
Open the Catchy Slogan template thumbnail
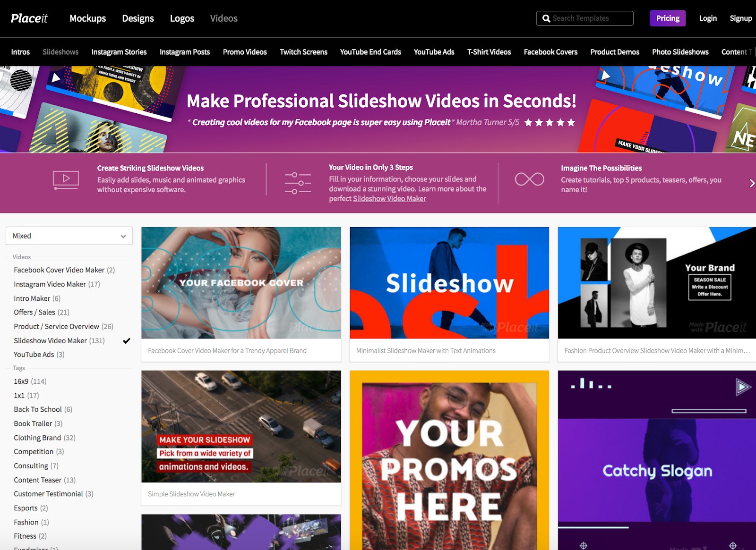pyautogui.click(x=657, y=460)
